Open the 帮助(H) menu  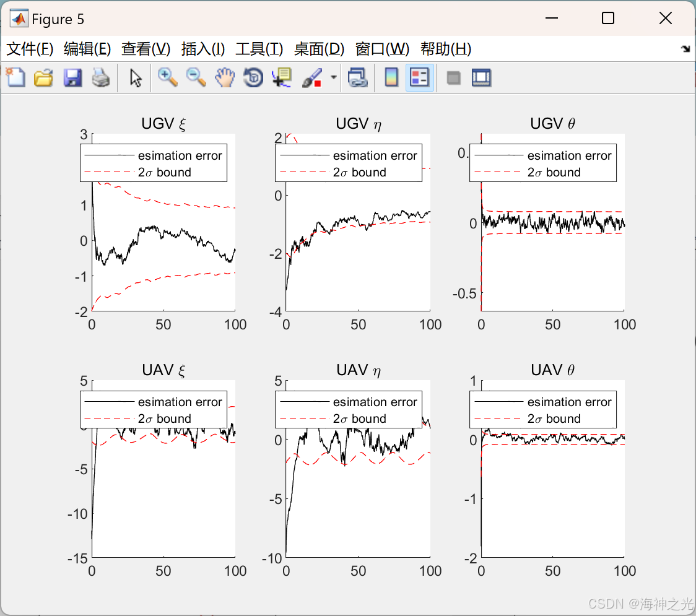tap(446, 49)
